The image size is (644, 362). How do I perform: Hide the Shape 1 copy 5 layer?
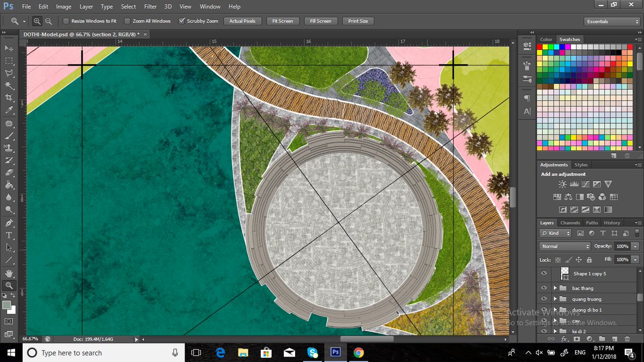(544, 274)
